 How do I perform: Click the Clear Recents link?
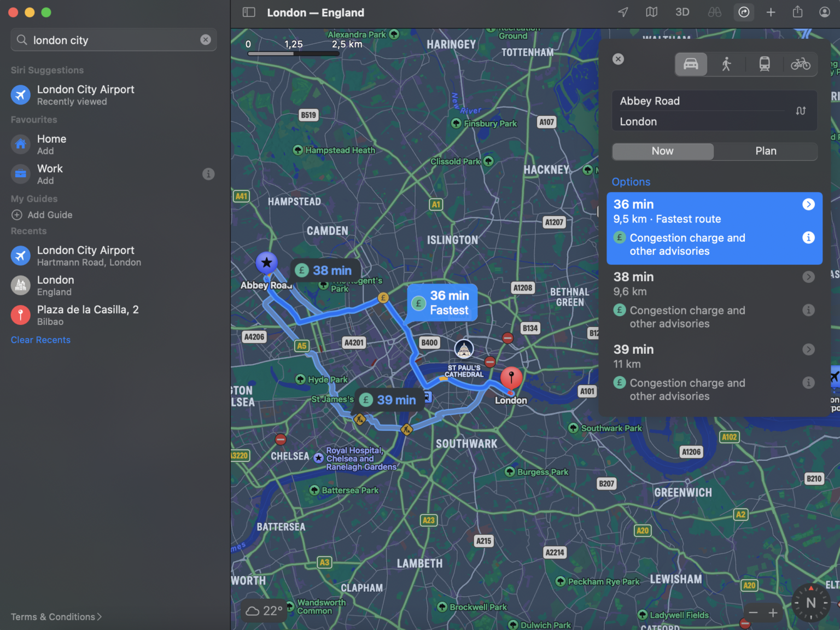[40, 340]
